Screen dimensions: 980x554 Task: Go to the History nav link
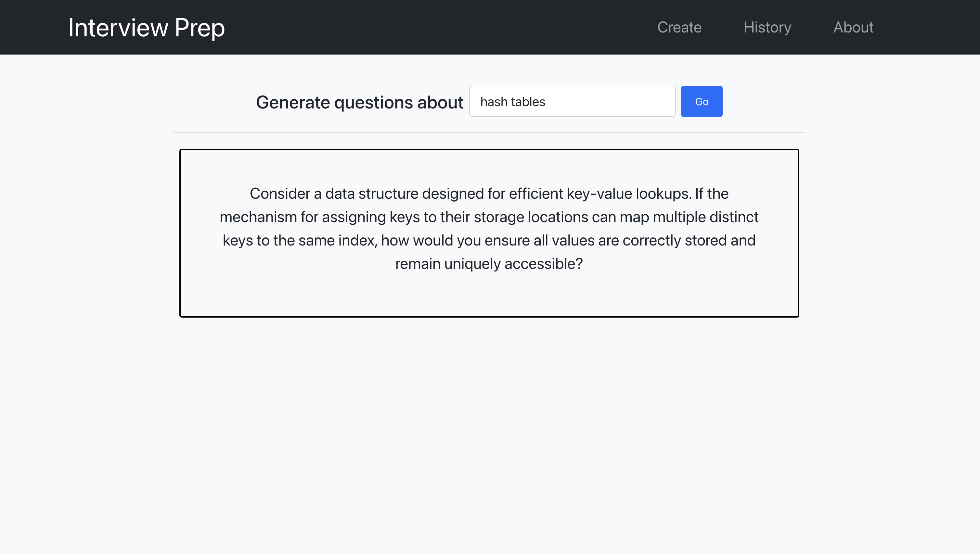coord(767,27)
